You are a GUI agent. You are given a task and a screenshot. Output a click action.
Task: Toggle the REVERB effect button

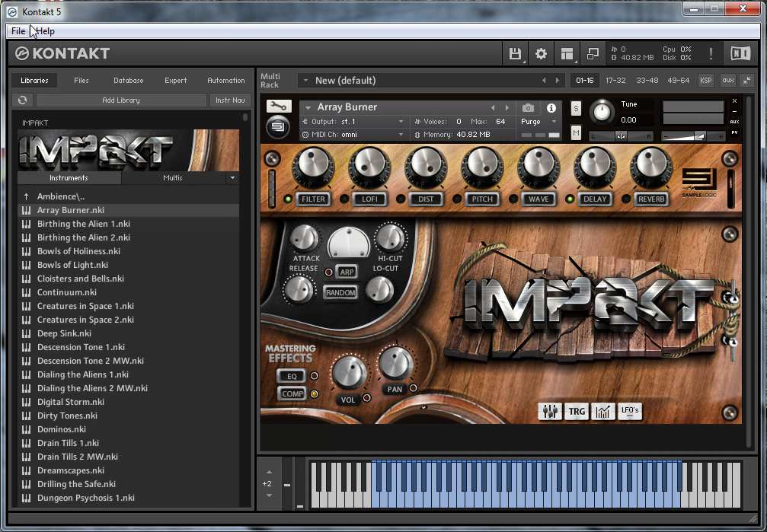click(x=651, y=199)
